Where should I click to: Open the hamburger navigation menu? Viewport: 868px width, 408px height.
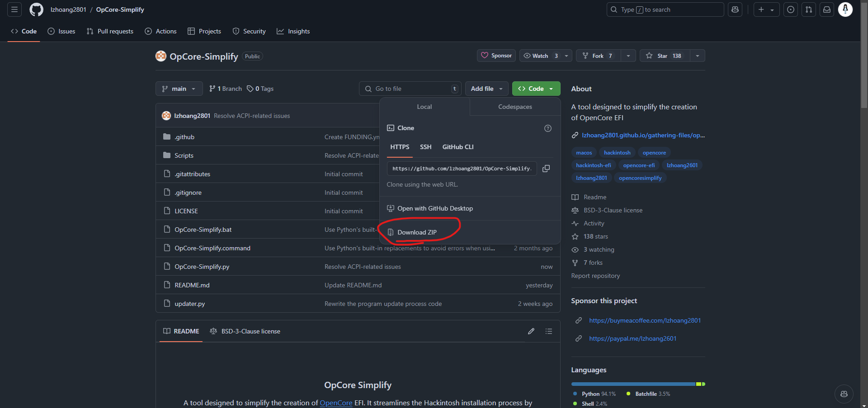point(14,9)
